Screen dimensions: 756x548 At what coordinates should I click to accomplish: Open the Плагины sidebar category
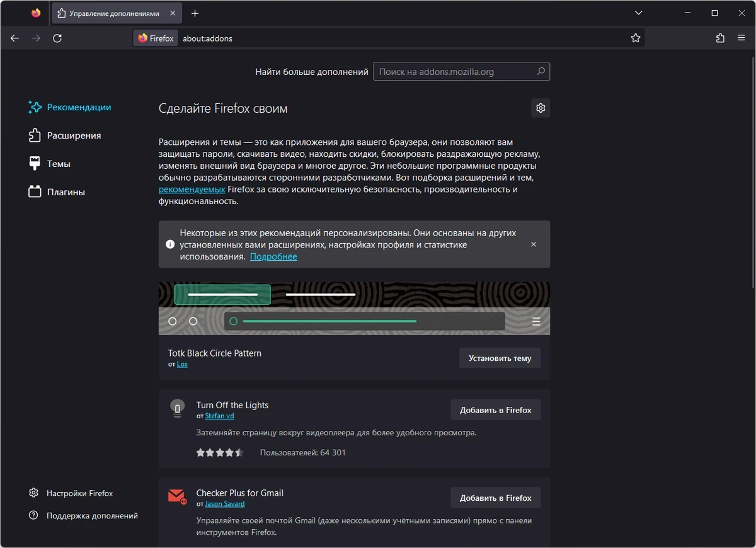[57, 192]
